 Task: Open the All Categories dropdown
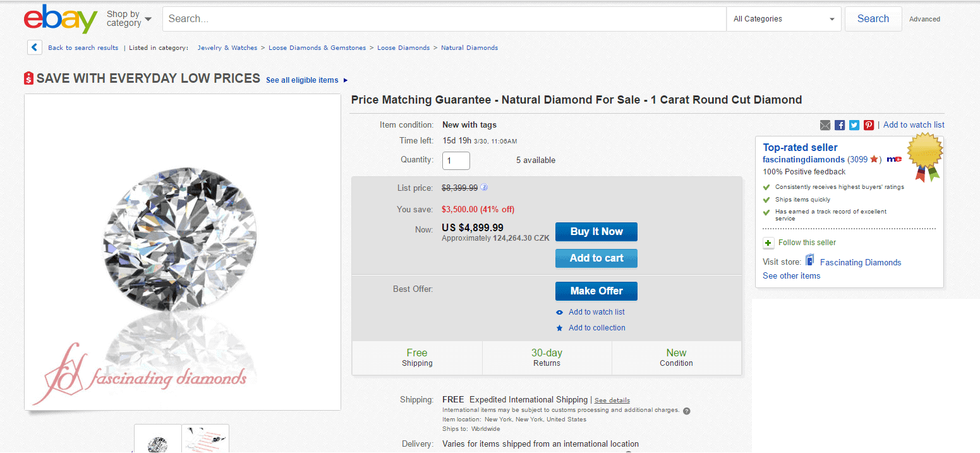(783, 18)
